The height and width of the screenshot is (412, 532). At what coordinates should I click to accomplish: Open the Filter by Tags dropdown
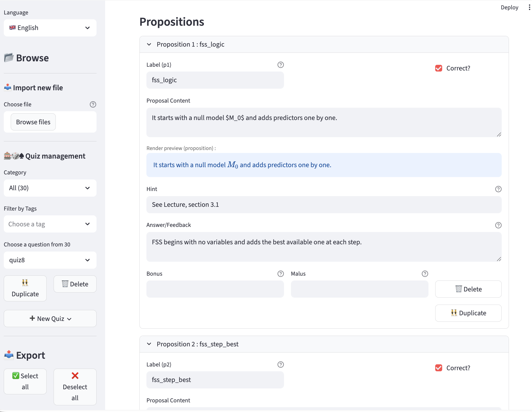point(50,224)
